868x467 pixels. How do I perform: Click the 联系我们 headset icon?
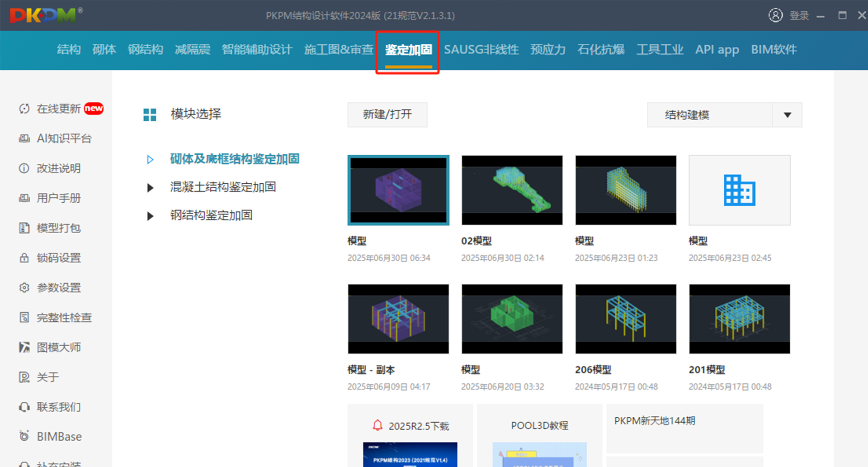[x=24, y=407]
